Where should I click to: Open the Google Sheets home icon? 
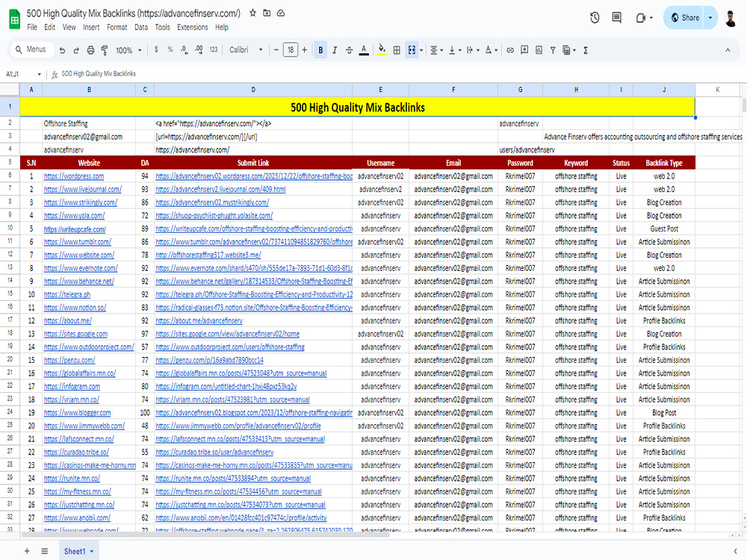15,19
